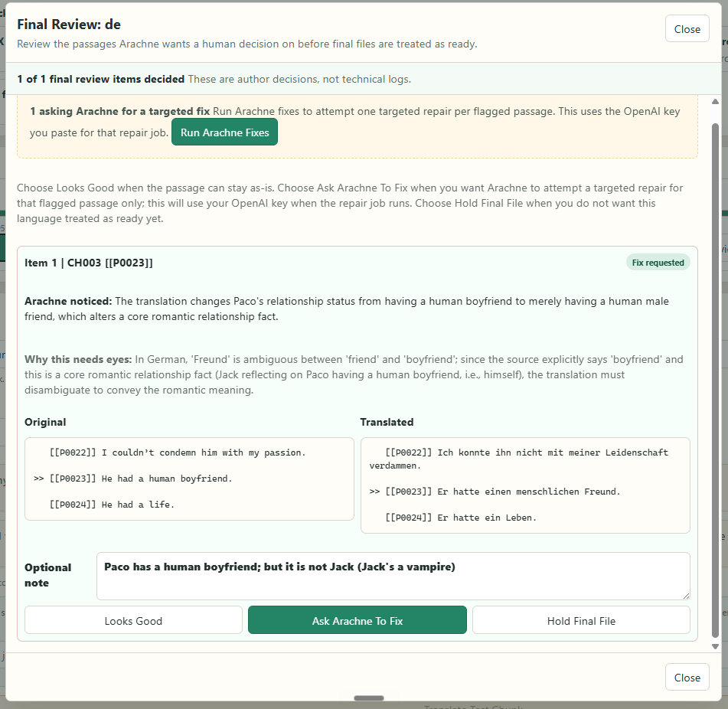The width and height of the screenshot is (728, 709).
Task: Click the bottom Close button of the dialog
Action: pyautogui.click(x=687, y=678)
